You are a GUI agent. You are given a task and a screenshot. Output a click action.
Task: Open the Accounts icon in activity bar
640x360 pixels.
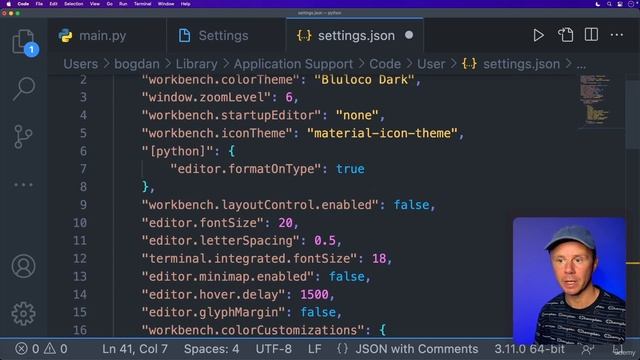[x=23, y=266]
